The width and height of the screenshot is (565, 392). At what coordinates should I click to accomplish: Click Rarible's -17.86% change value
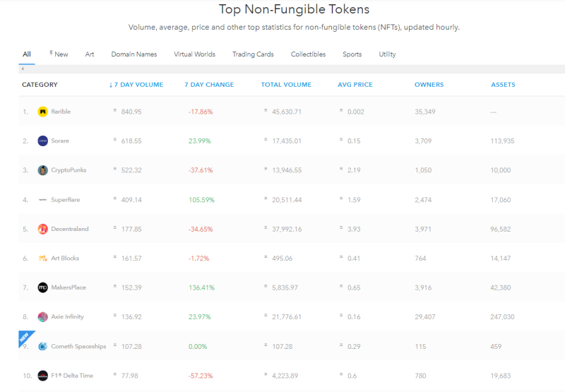click(201, 112)
